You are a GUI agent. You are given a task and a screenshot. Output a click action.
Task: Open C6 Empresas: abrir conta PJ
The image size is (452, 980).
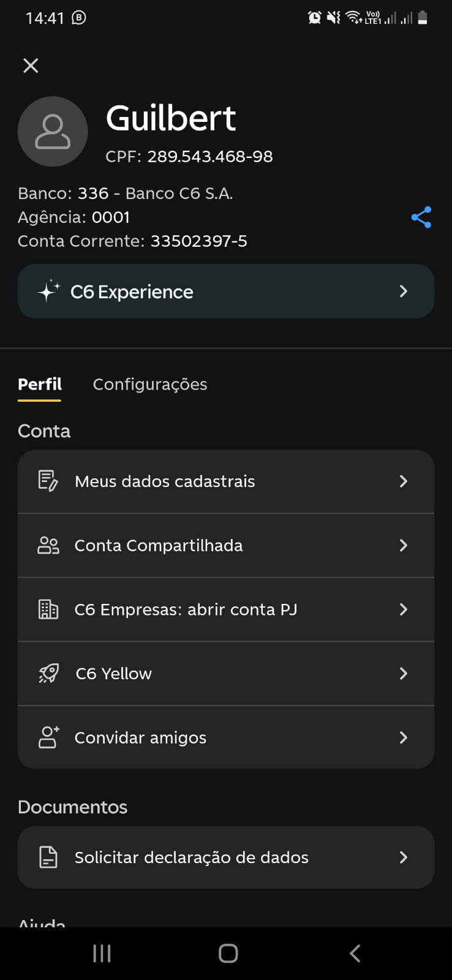pos(186,609)
